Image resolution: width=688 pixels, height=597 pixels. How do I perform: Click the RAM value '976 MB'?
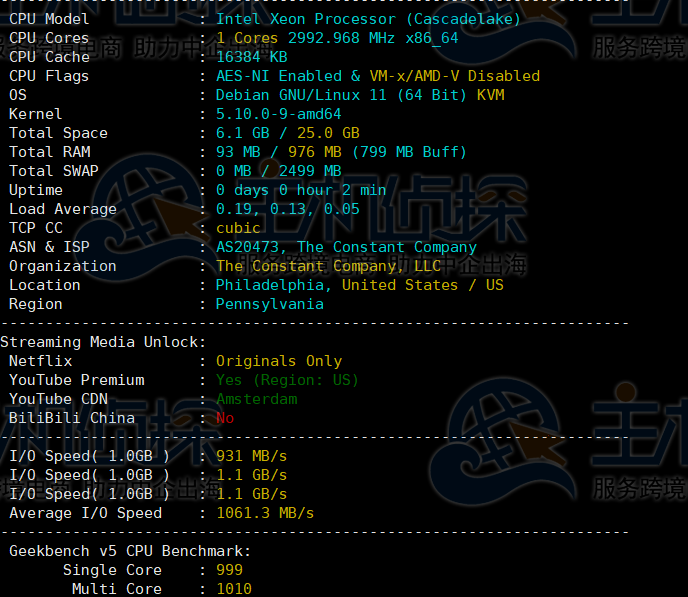pos(315,152)
